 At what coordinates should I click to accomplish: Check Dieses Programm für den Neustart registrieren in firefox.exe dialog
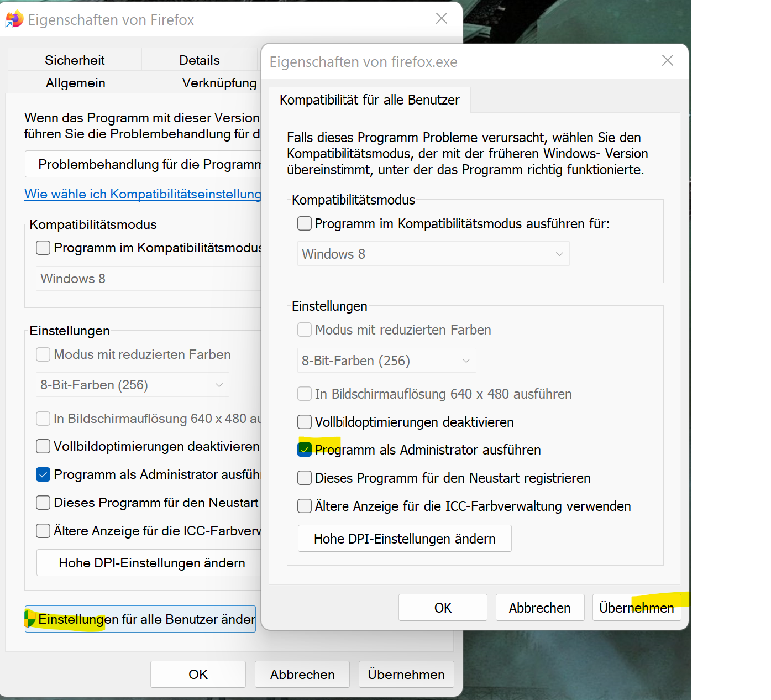pyautogui.click(x=305, y=478)
